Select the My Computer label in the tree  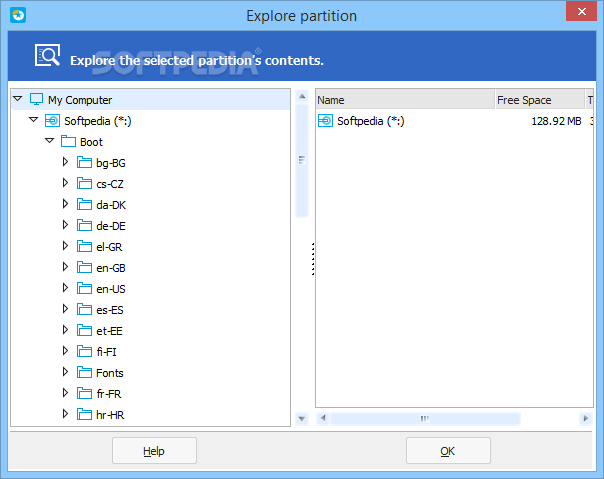pos(80,100)
